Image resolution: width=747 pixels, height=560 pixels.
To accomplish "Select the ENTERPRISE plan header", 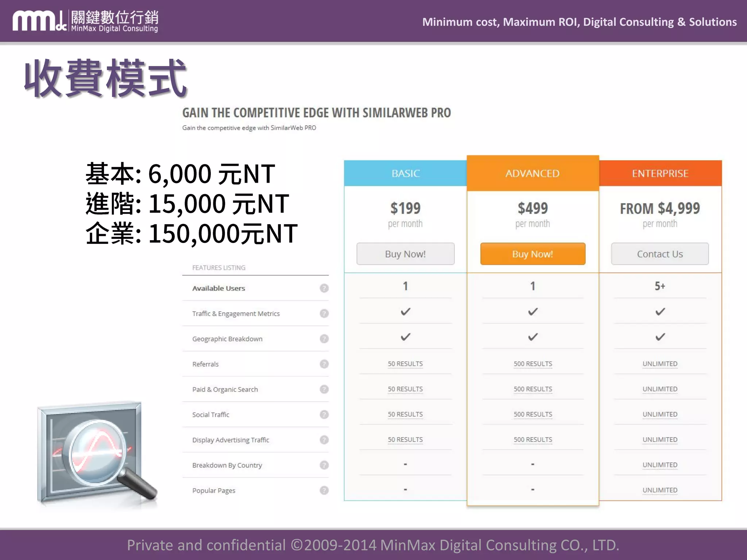I will coord(660,173).
